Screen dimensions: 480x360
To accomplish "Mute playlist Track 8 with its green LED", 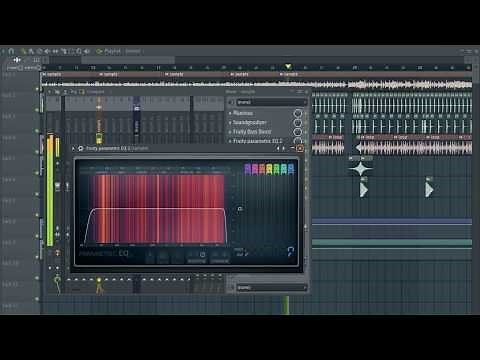I will (37, 236).
